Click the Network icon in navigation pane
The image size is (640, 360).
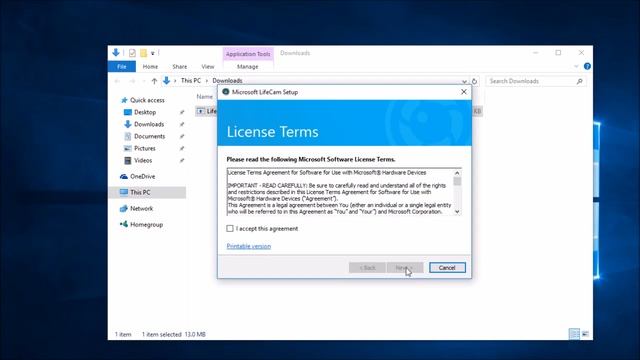124,209
